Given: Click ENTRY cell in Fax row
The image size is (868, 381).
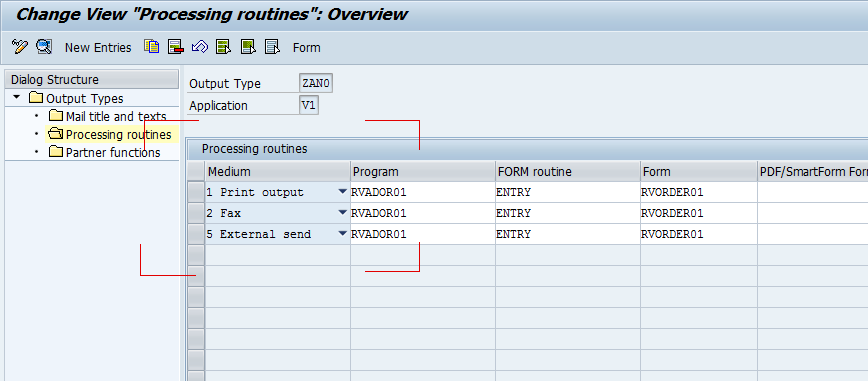Looking at the screenshot, I should (x=568, y=213).
